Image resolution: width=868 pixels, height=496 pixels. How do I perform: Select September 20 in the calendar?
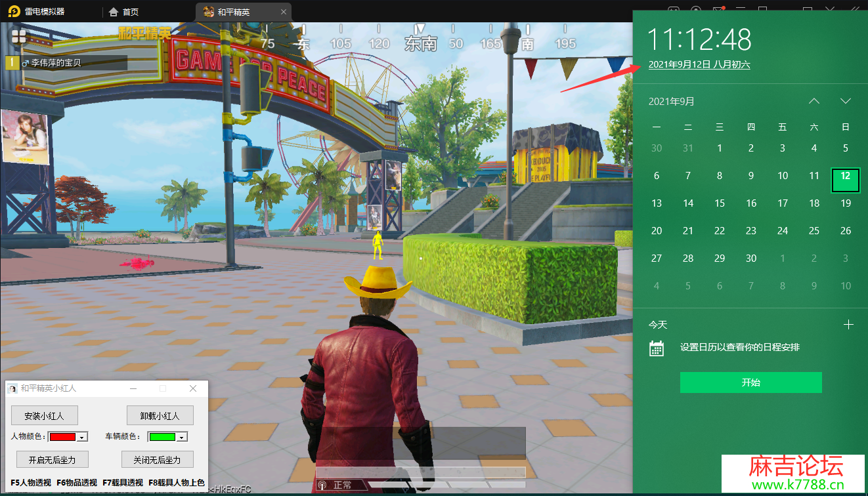click(657, 231)
